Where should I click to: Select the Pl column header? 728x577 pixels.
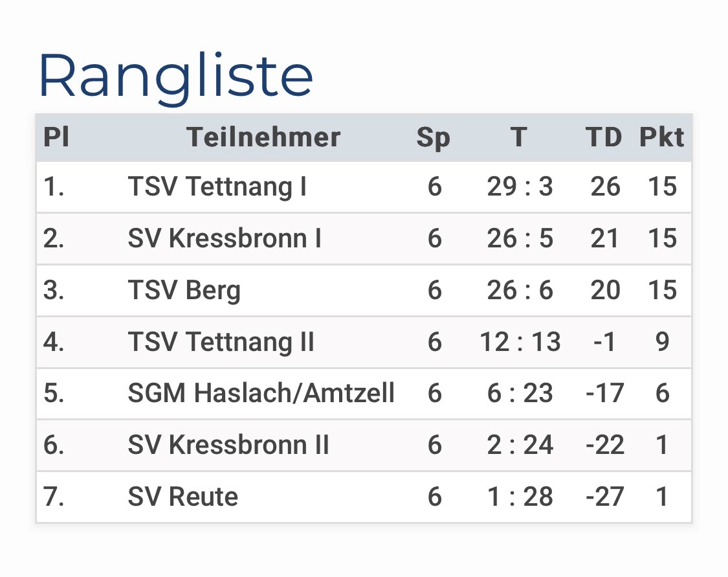[56, 137]
